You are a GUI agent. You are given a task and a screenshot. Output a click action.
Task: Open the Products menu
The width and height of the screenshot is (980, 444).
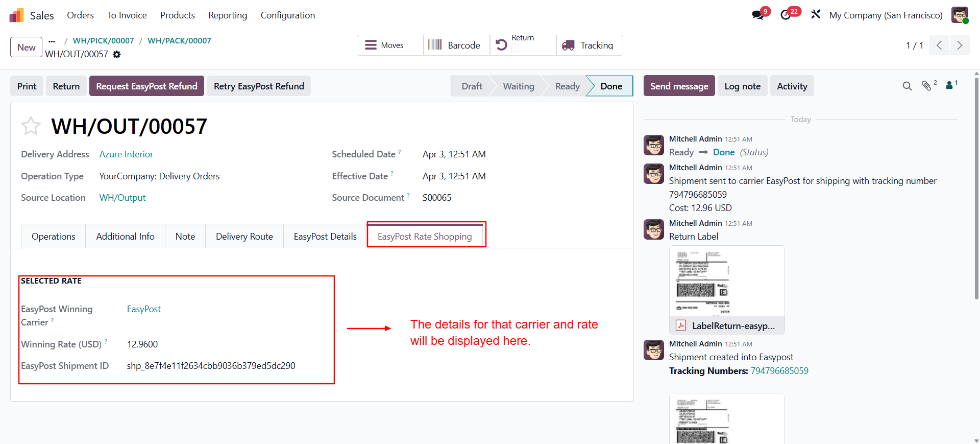178,15
